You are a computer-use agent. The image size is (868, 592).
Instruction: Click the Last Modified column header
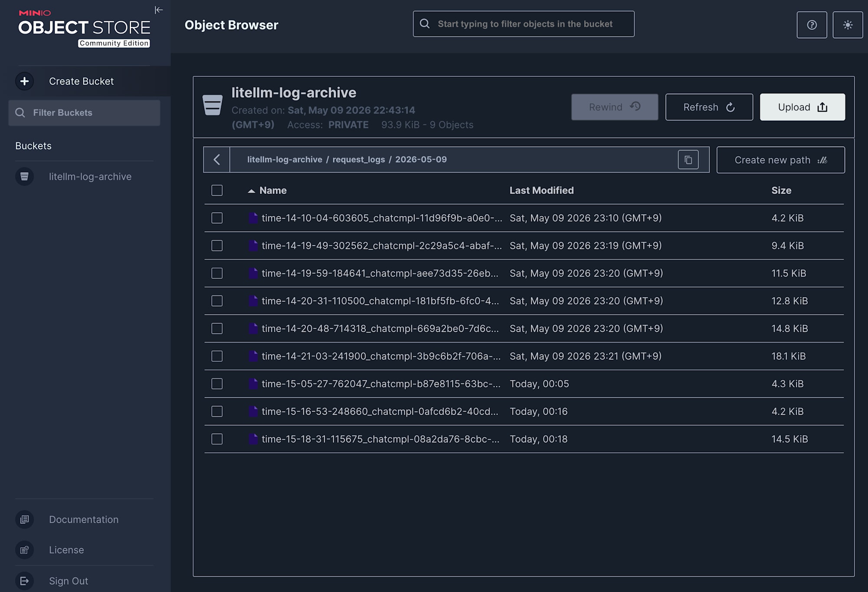point(542,190)
